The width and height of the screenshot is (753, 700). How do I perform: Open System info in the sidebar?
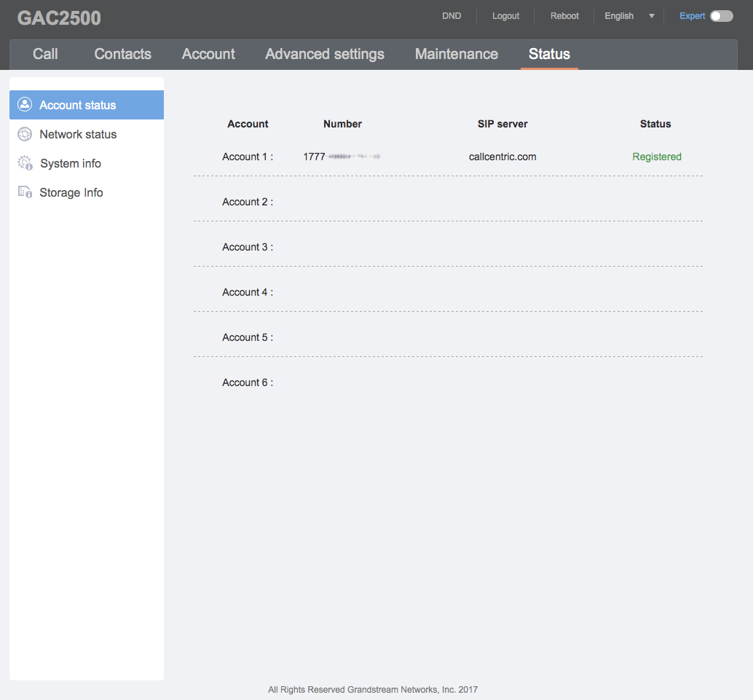click(87, 163)
